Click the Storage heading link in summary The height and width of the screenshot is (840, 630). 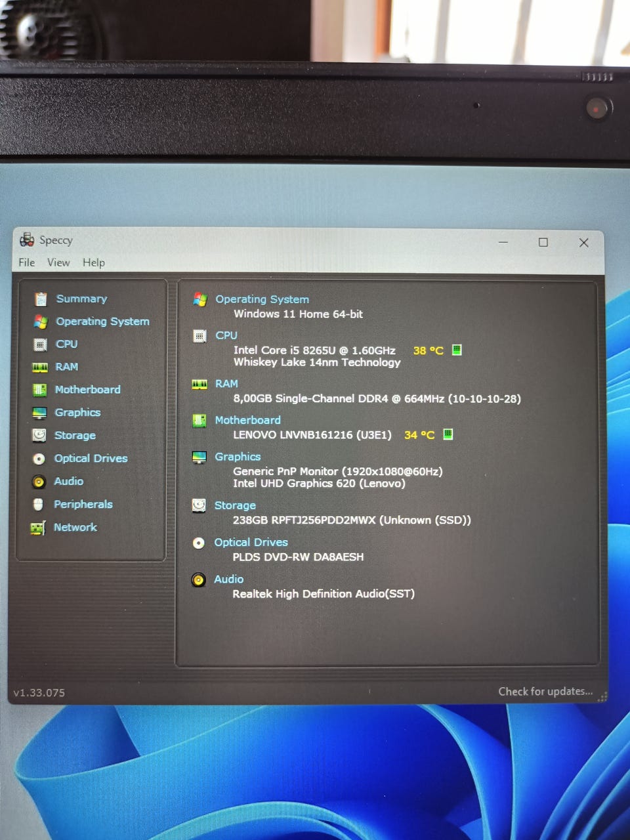click(x=235, y=505)
